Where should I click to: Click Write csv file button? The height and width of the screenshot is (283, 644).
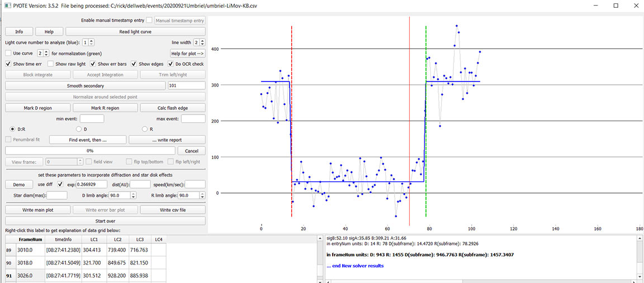tap(173, 210)
